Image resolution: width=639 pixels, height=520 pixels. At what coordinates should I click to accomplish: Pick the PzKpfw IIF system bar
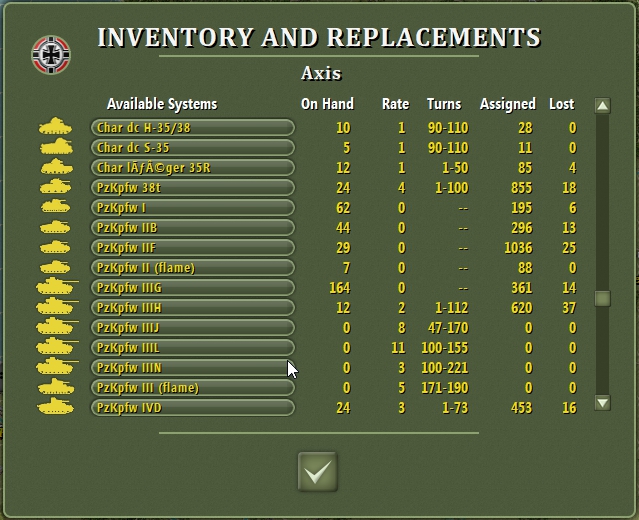(x=192, y=247)
